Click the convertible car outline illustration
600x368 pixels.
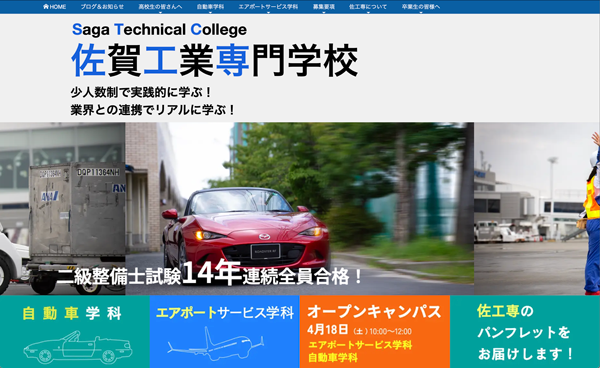78,347
